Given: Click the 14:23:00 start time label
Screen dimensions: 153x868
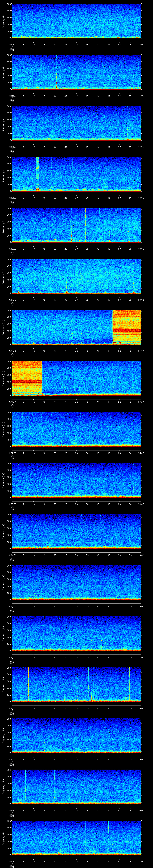Looking at the screenshot, I should (12, 504).
